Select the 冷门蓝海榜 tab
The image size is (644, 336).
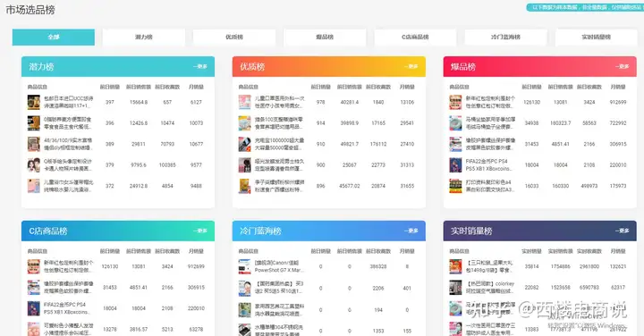coord(505,37)
